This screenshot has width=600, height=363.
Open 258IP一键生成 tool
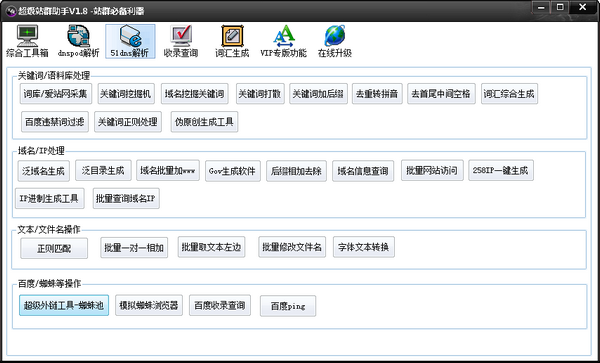coord(501,170)
